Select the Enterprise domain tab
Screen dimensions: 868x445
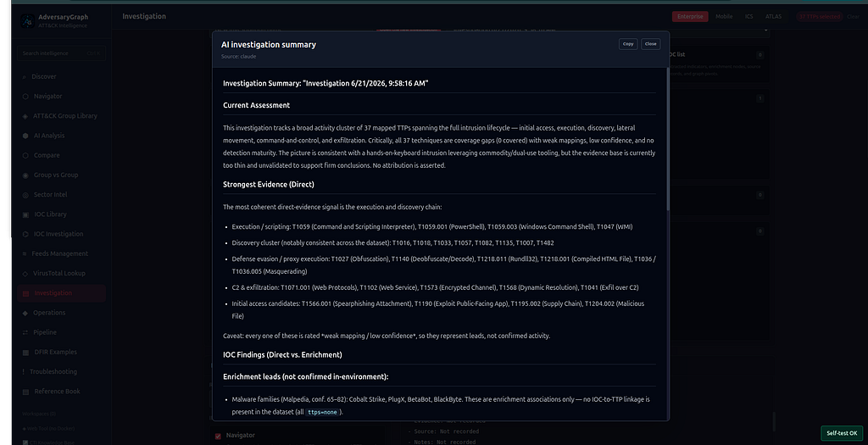690,17
